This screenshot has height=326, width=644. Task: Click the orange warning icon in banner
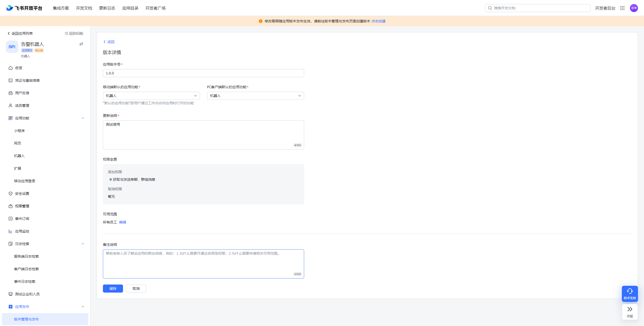click(261, 21)
